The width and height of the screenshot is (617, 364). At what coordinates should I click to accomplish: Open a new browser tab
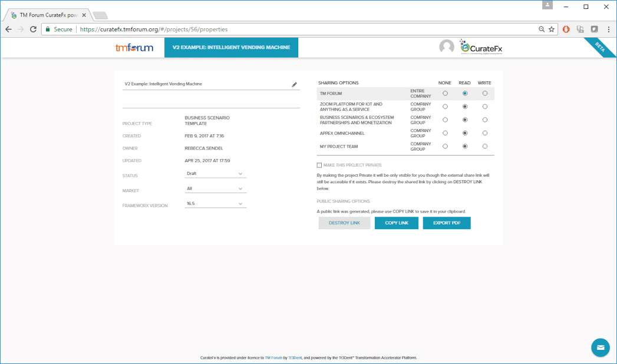point(100,16)
